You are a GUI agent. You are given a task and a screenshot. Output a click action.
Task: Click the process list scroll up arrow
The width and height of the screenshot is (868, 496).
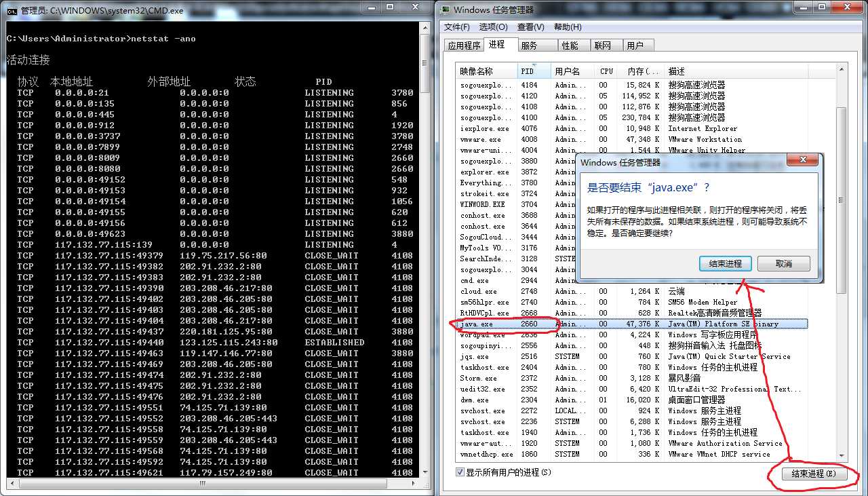click(x=841, y=69)
